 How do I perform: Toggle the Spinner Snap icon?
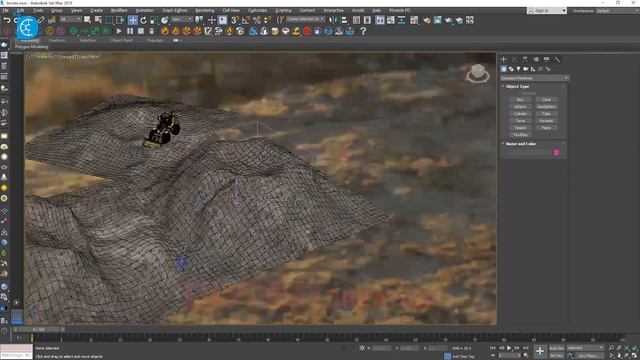click(x=267, y=20)
